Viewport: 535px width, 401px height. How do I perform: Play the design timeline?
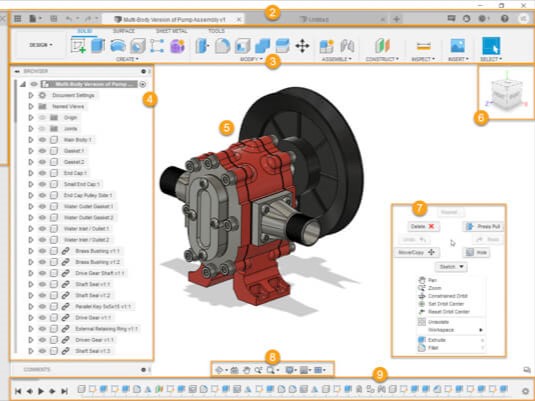pos(41,391)
